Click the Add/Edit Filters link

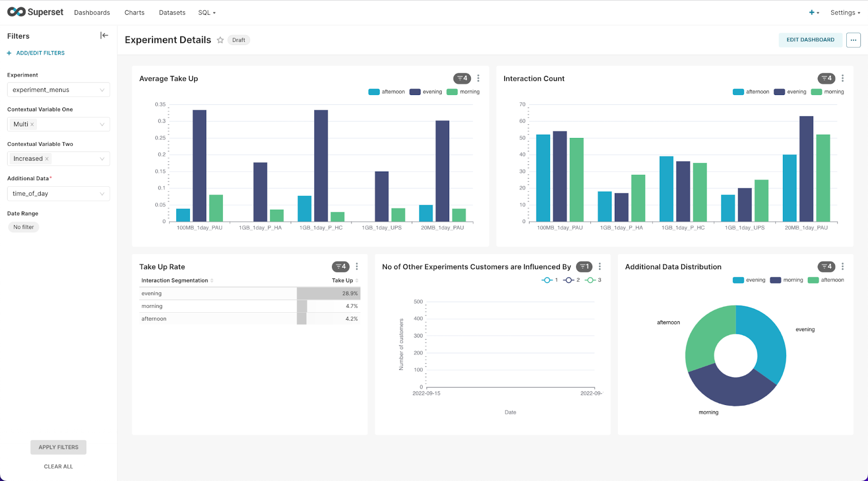click(x=36, y=53)
